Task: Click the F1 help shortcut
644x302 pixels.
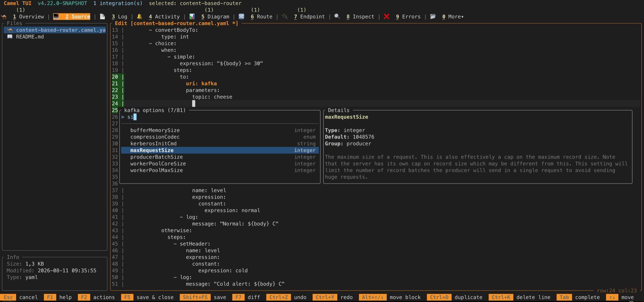Action: pos(58,298)
